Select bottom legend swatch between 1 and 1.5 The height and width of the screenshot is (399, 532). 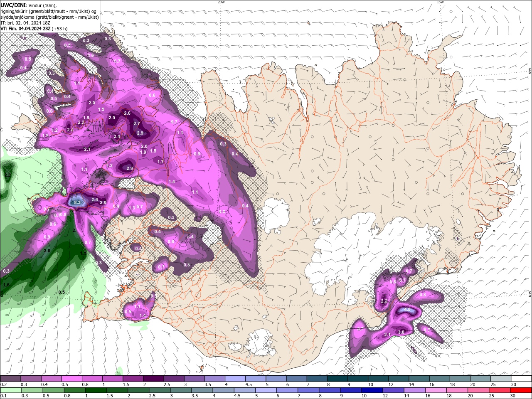point(96,390)
